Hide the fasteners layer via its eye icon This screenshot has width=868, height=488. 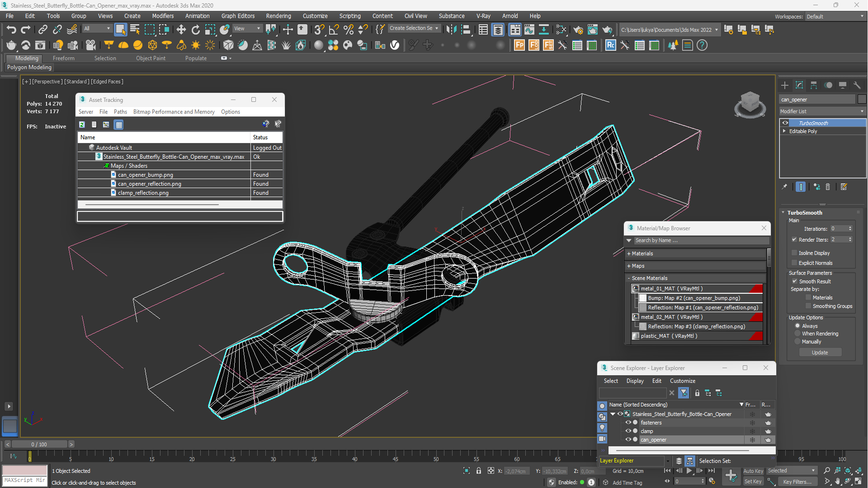point(628,422)
